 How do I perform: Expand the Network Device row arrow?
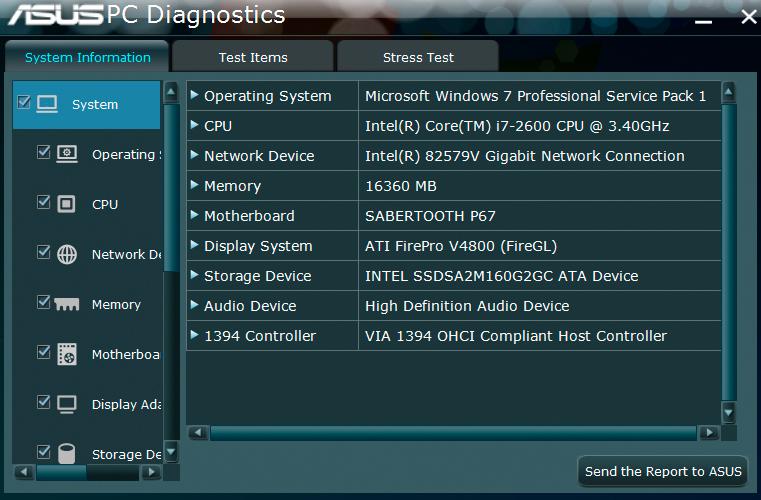(195, 155)
